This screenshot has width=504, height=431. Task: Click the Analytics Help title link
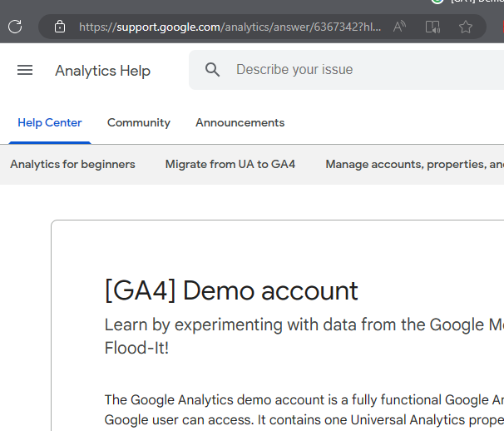[102, 71]
